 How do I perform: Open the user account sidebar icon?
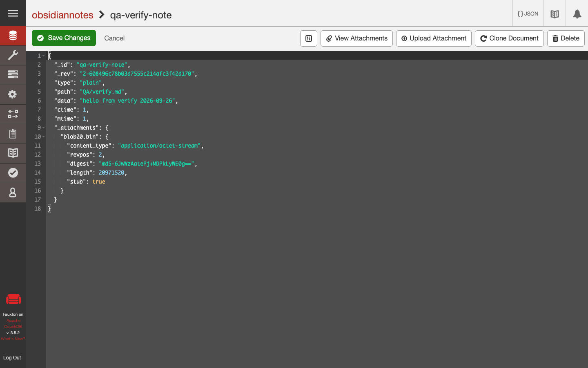coord(13,193)
